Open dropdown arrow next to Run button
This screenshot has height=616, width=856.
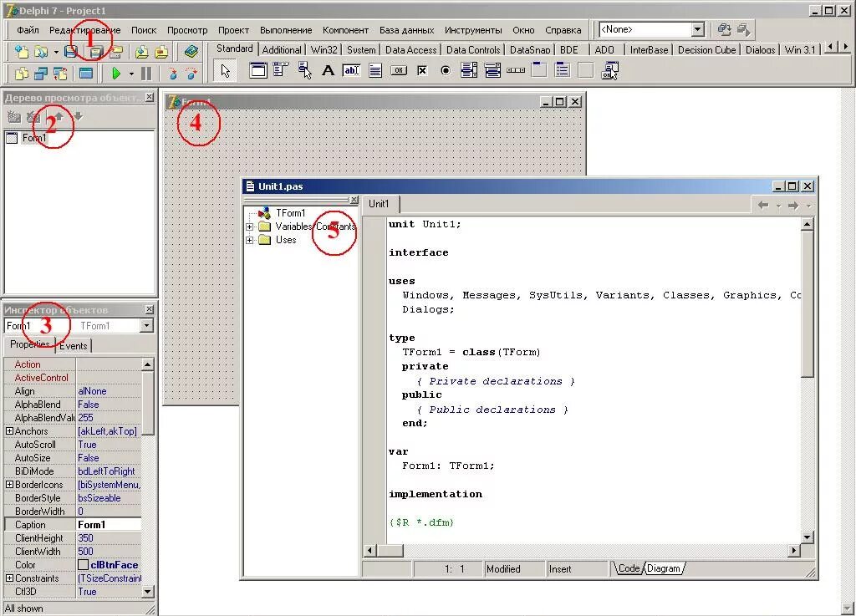coord(131,74)
